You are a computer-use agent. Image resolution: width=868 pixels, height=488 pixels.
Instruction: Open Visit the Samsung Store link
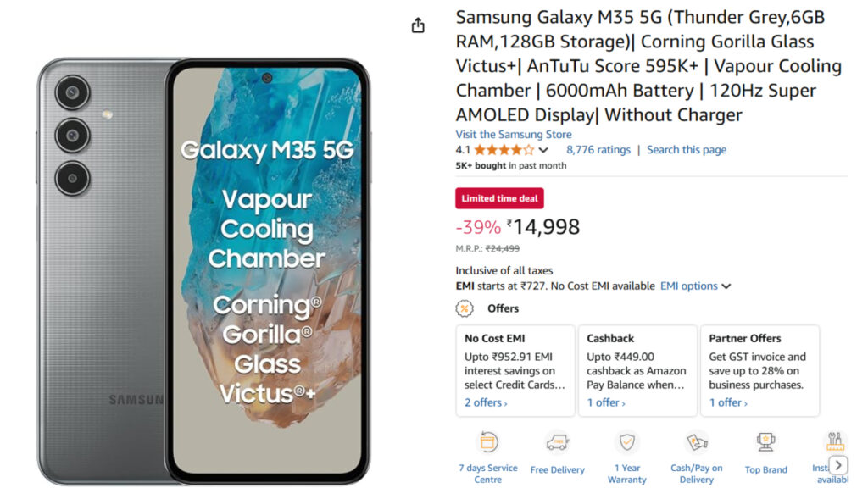pos(512,134)
